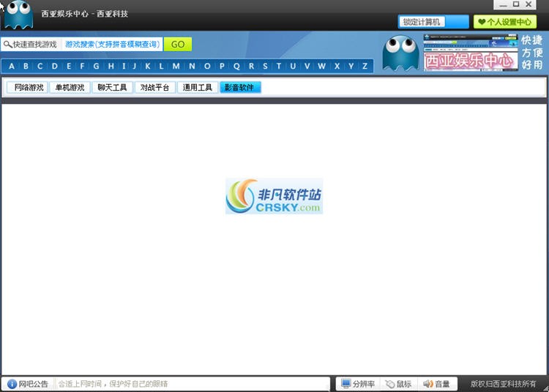Filter games by letter H
Image resolution: width=549 pixels, height=392 pixels.
pyautogui.click(x=111, y=66)
